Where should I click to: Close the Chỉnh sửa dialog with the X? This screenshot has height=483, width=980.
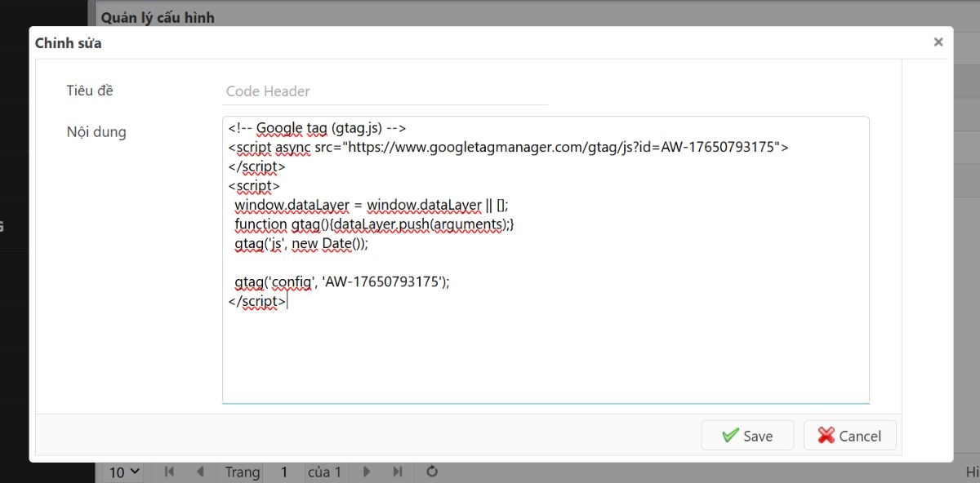point(938,42)
